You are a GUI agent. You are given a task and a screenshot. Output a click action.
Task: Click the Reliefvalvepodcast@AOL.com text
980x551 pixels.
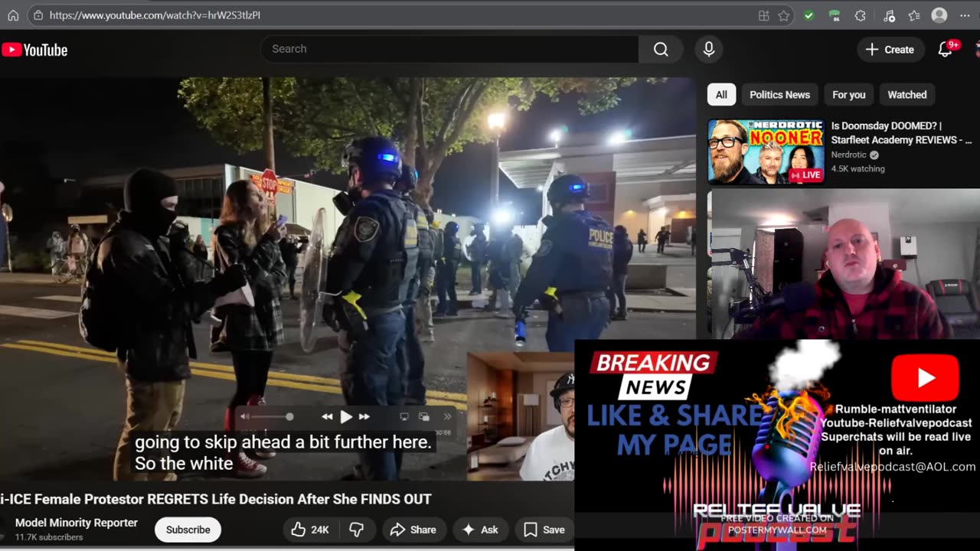tap(893, 466)
